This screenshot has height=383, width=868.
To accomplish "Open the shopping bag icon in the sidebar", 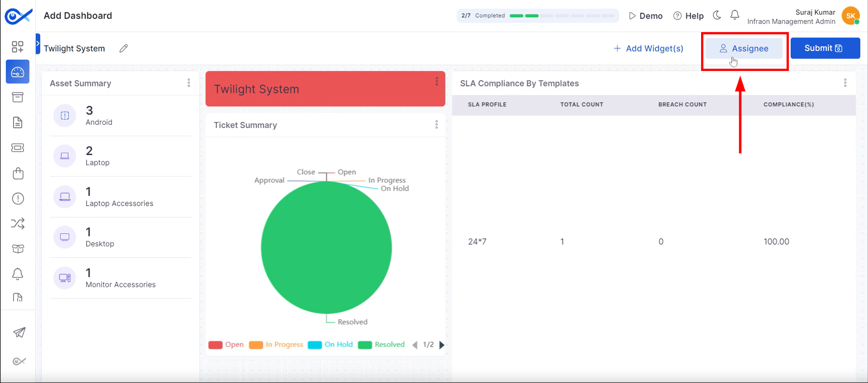I will tap(18, 173).
